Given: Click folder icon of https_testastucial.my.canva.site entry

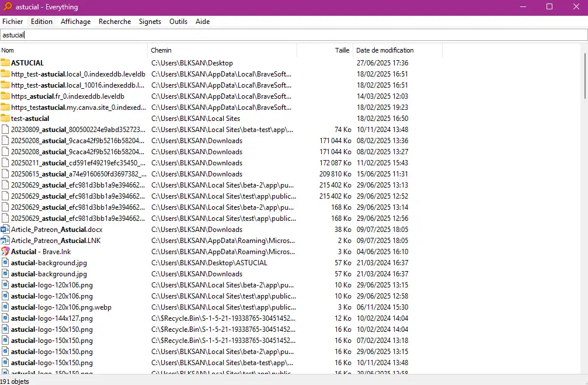Looking at the screenshot, I should point(5,107).
